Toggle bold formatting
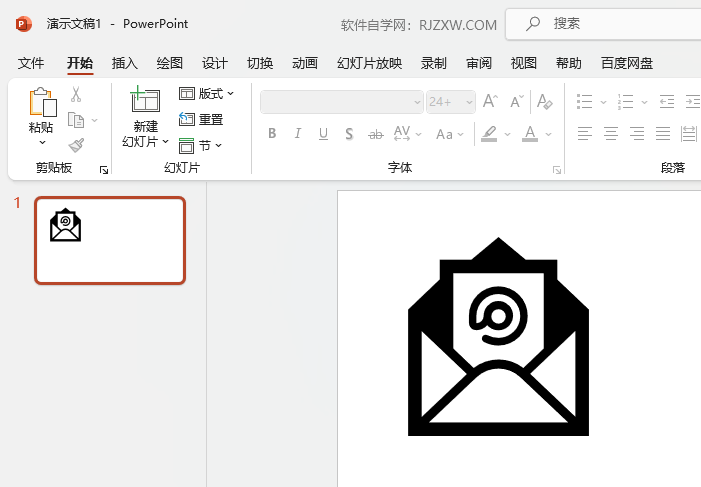 point(272,133)
